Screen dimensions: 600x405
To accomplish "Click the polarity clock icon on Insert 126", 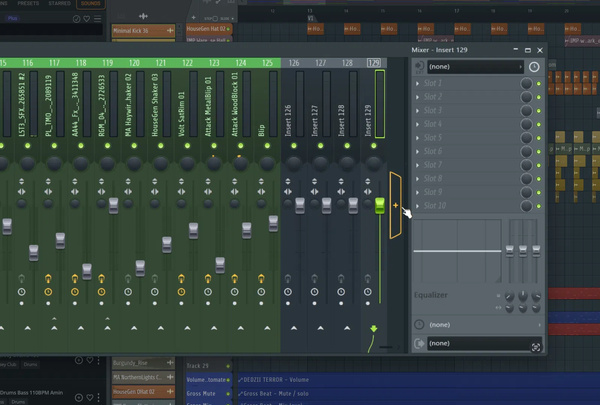I will click(x=289, y=290).
